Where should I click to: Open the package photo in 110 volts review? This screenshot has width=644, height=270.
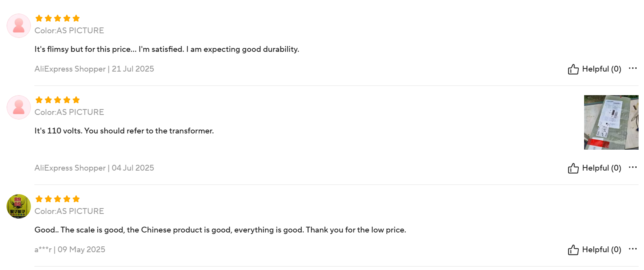click(611, 122)
